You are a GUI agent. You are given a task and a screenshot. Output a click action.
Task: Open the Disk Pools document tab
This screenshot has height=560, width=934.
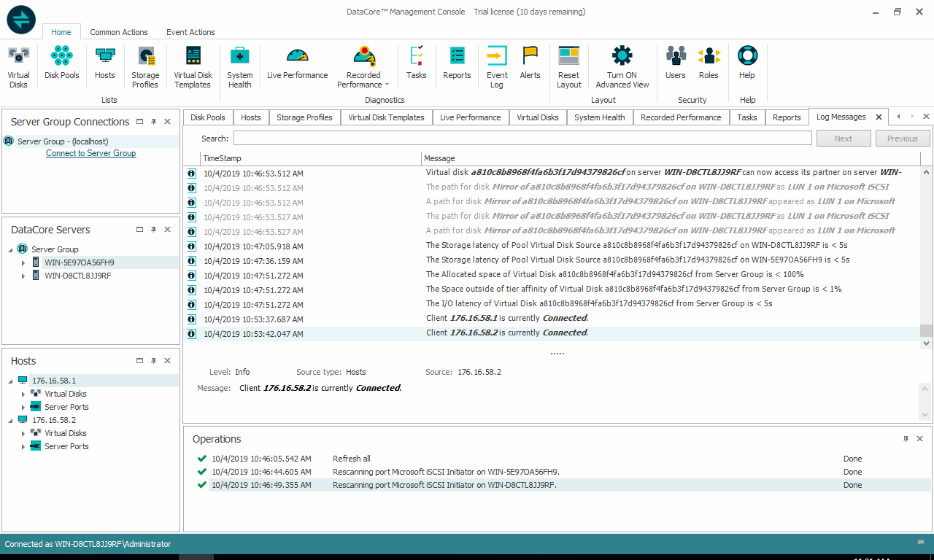208,117
